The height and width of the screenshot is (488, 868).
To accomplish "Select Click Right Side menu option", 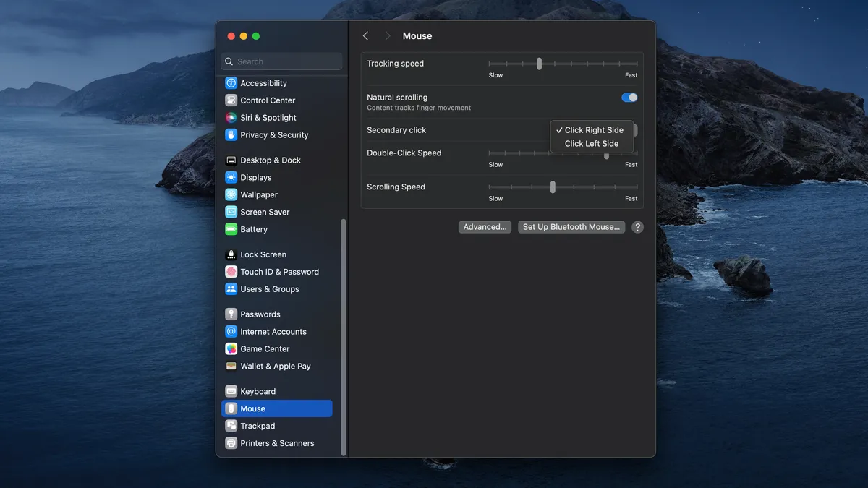I will (x=593, y=130).
